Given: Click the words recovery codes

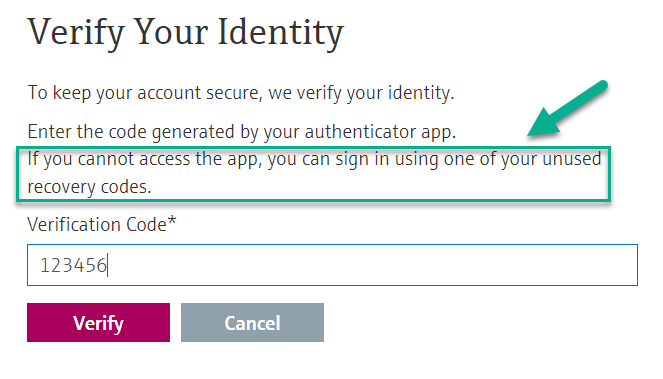Looking at the screenshot, I should point(89,187).
